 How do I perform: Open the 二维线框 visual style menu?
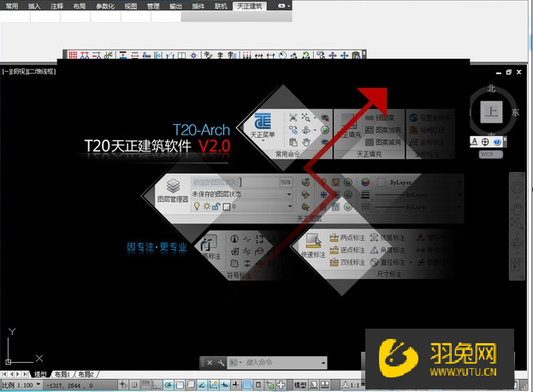click(41, 71)
